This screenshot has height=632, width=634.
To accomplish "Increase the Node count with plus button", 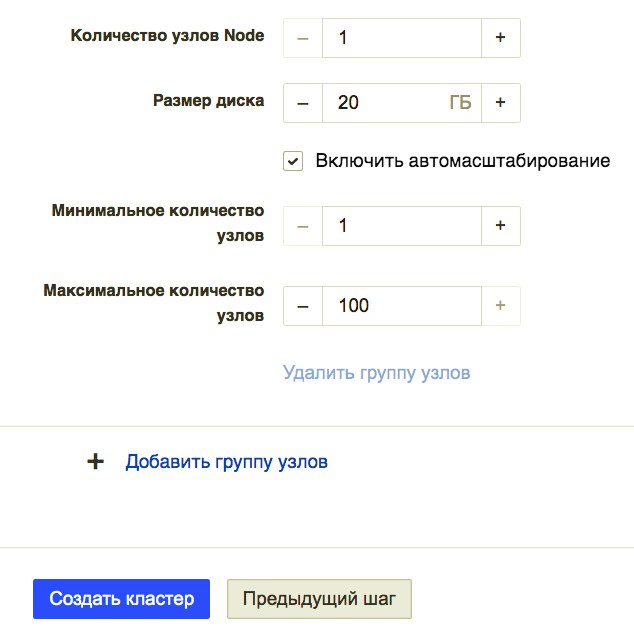I will tap(501, 38).
